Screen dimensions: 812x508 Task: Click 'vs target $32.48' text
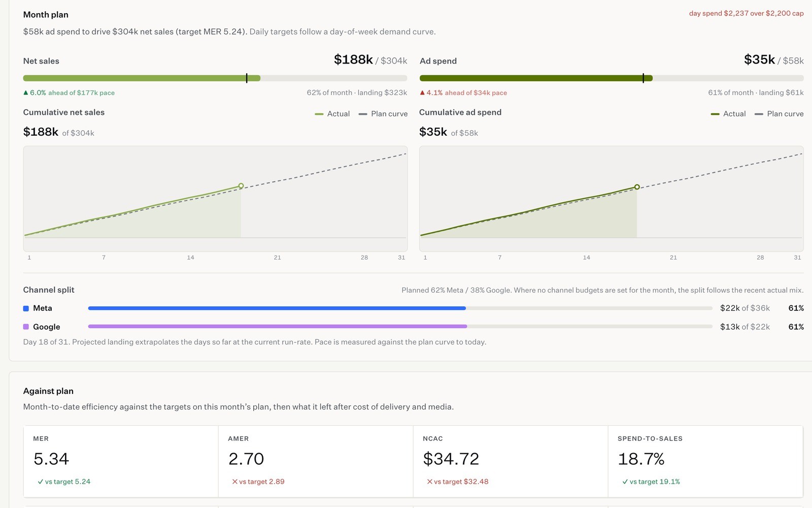pyautogui.click(x=461, y=482)
